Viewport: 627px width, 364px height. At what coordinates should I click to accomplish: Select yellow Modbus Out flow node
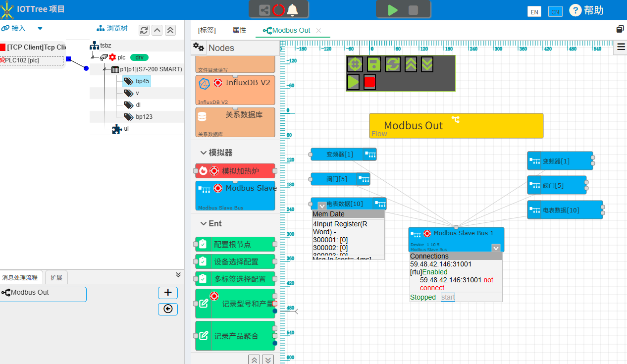pyautogui.click(x=456, y=126)
